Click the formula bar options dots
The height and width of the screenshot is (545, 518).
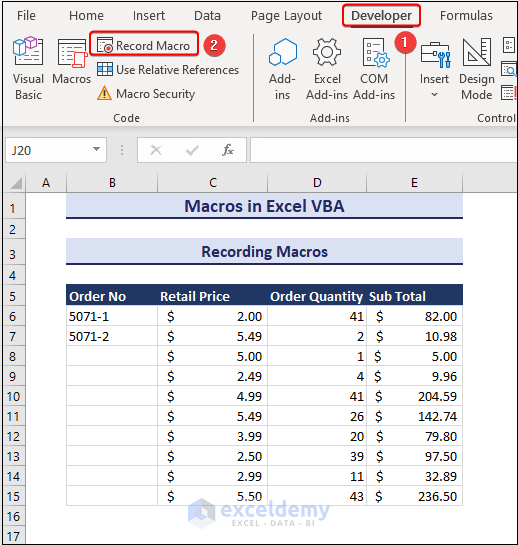122,150
